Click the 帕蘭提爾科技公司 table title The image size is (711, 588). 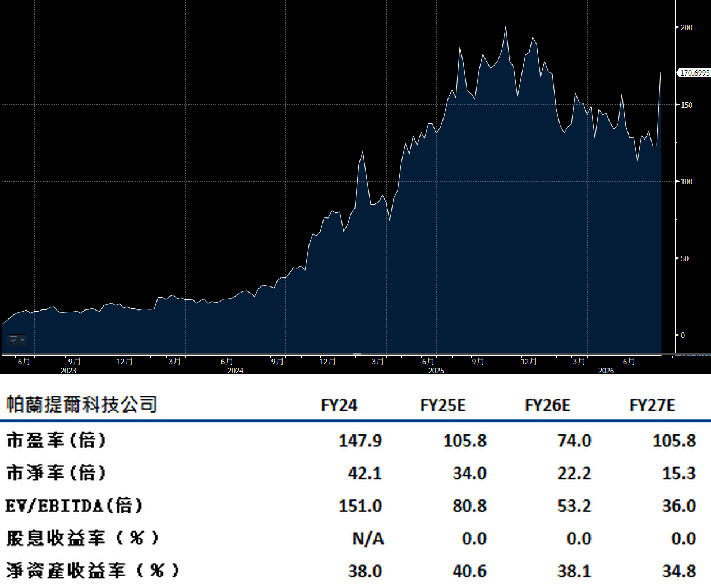point(81,404)
